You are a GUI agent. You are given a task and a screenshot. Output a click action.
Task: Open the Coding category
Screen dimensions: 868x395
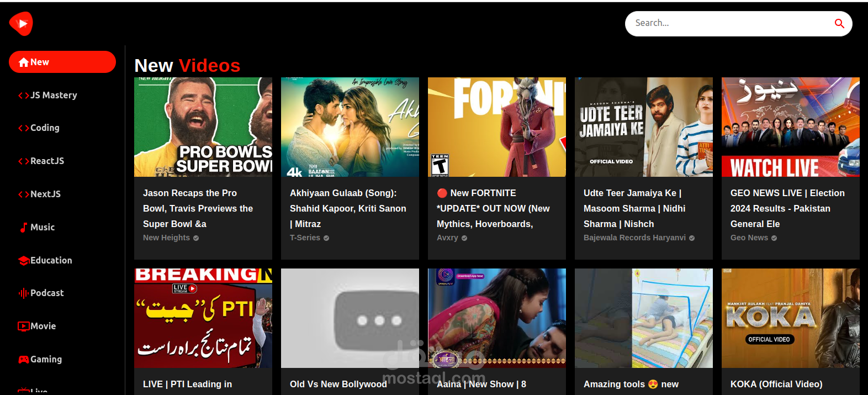62,128
